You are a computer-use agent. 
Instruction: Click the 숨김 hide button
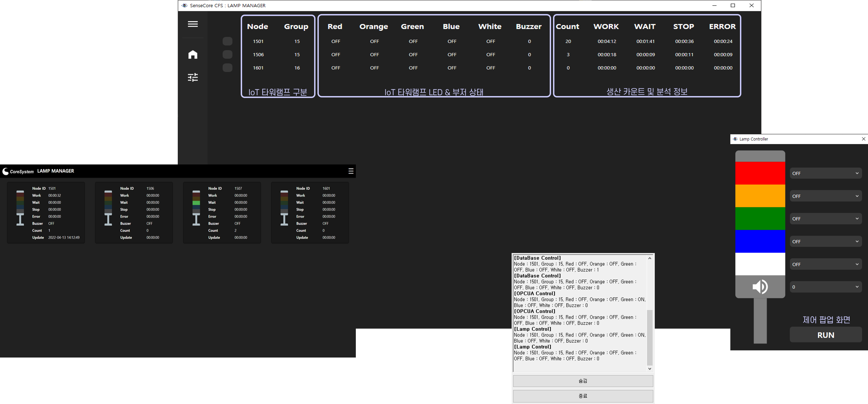583,381
